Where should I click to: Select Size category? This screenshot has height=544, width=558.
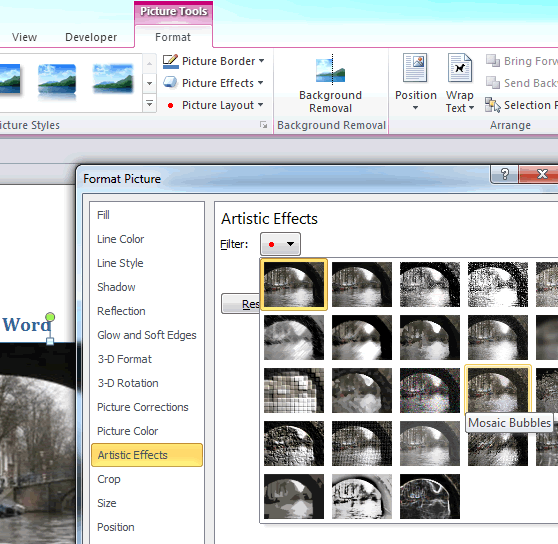(x=147, y=503)
